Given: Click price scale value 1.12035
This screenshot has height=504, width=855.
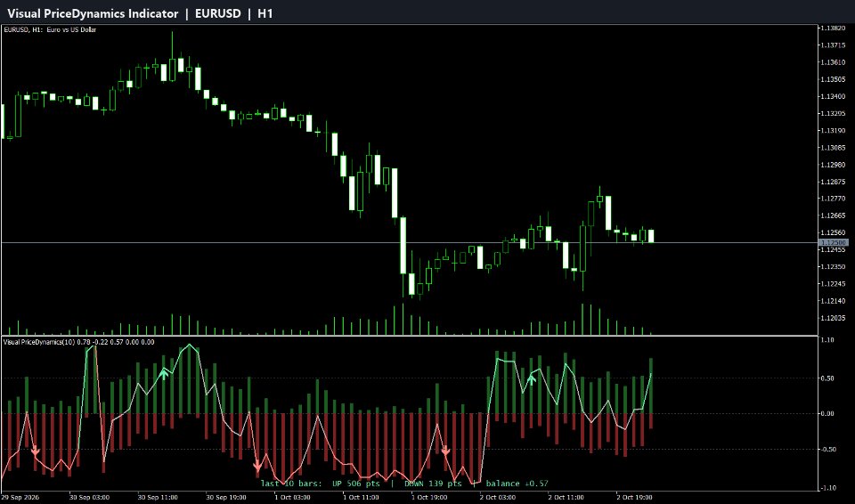Looking at the screenshot, I should [834, 318].
